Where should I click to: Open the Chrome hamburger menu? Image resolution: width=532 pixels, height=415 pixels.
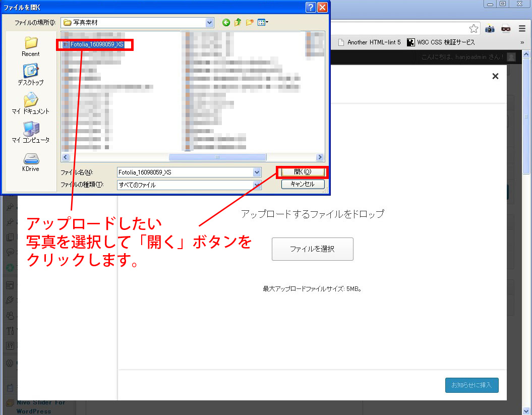tap(522, 29)
